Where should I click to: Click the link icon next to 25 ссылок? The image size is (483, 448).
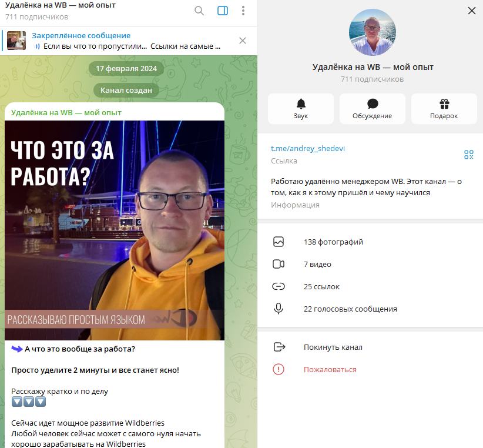pyautogui.click(x=279, y=286)
